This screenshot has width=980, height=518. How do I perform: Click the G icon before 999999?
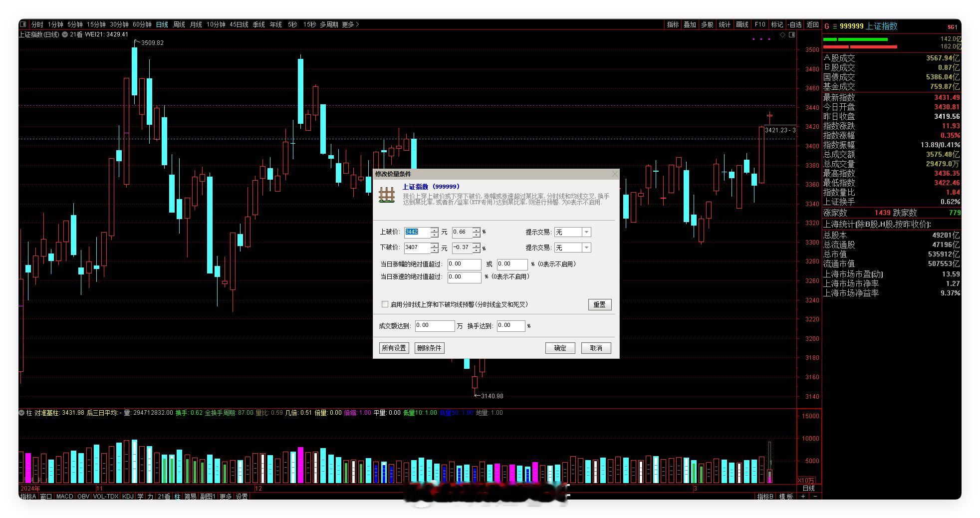point(827,26)
